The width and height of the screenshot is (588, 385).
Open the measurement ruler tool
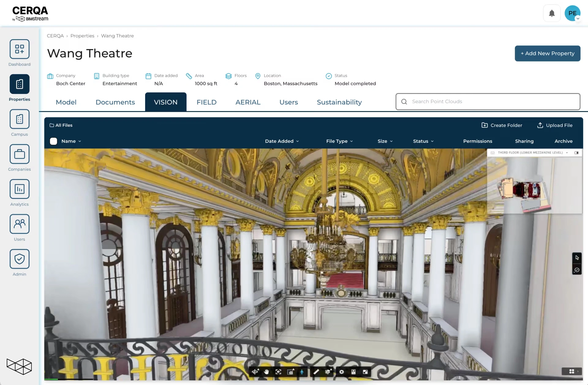point(316,372)
